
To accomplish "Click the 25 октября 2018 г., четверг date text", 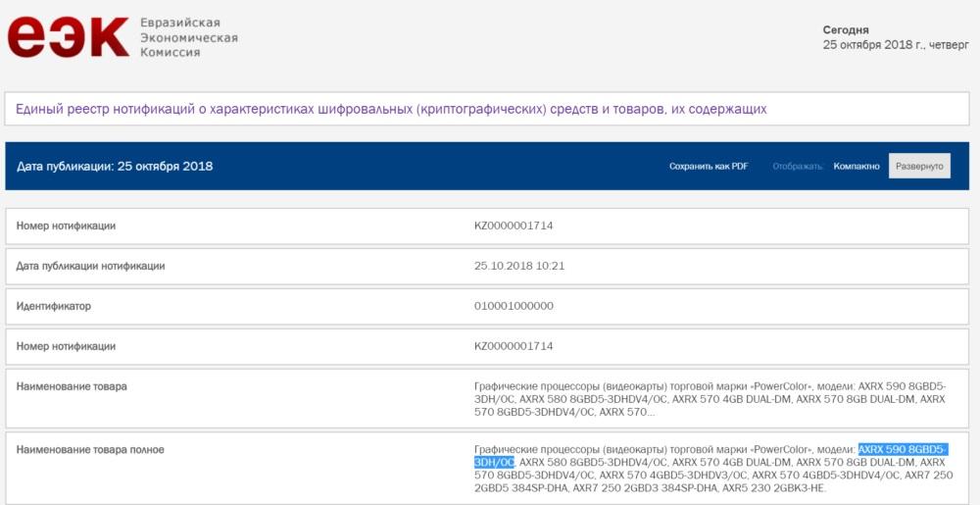I will (x=893, y=45).
